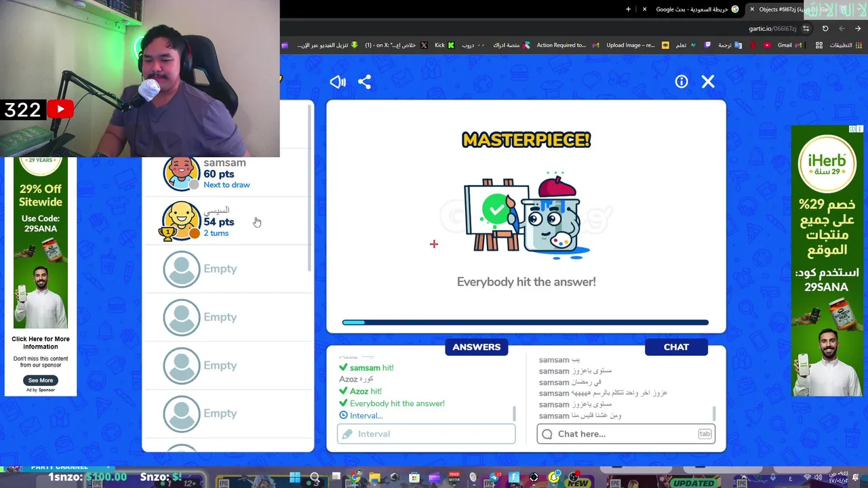Image resolution: width=868 pixels, height=488 pixels.
Task: Click the third Empty player slot
Action: click(x=227, y=365)
